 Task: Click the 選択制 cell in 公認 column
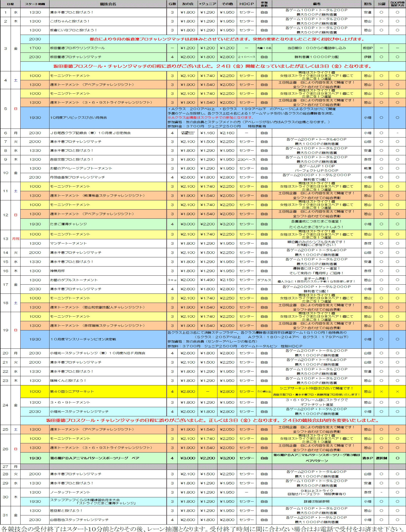pos(381,458)
